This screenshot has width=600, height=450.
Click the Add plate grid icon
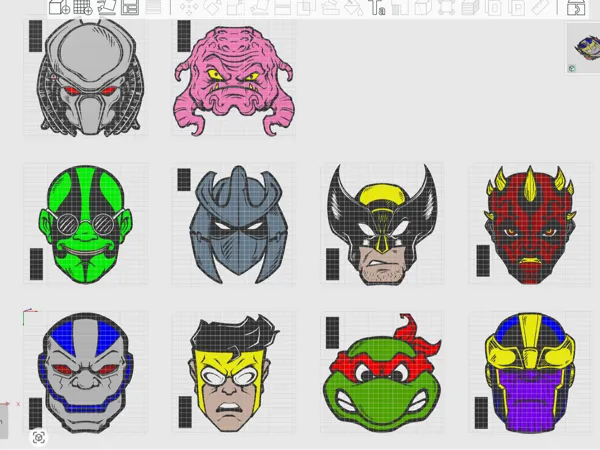pos(83,7)
